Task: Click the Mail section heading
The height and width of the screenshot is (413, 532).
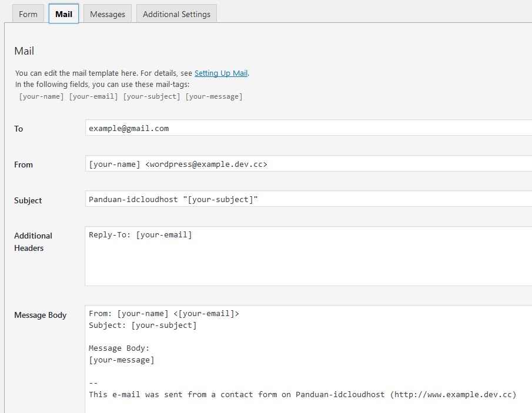Action: point(24,51)
